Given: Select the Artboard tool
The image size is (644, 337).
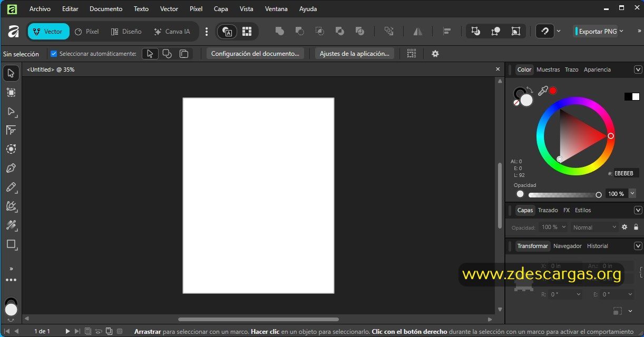Looking at the screenshot, I should click(x=11, y=93).
